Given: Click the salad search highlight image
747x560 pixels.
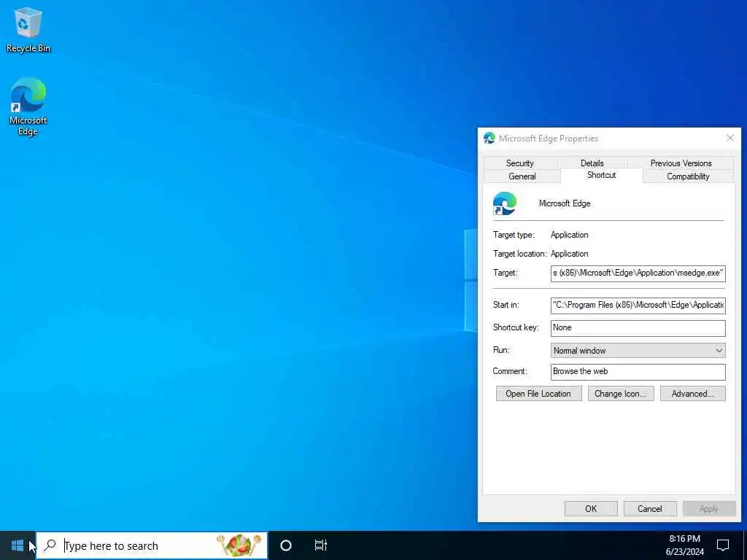Looking at the screenshot, I should point(239,545).
